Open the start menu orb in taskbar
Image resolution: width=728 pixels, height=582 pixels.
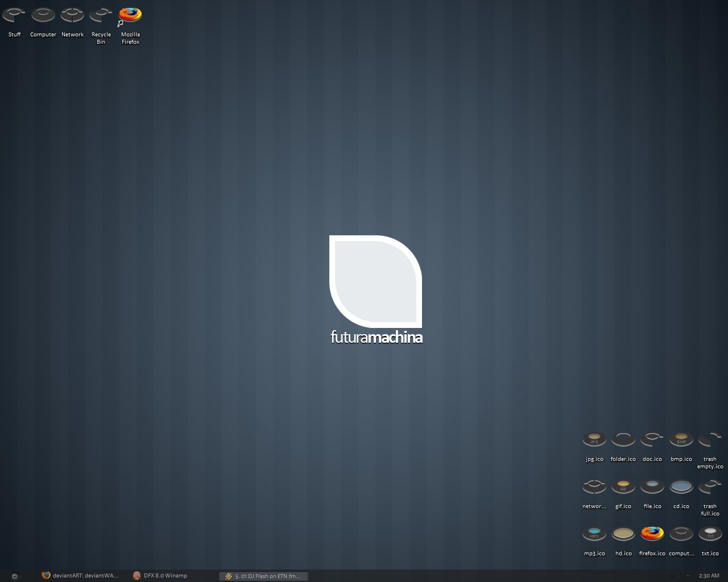click(x=15, y=576)
